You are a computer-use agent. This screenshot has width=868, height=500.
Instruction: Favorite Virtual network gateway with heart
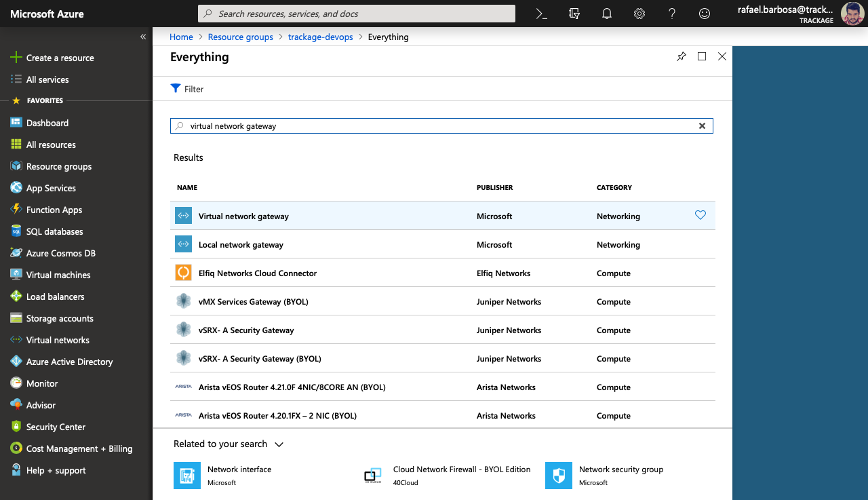pyautogui.click(x=701, y=215)
